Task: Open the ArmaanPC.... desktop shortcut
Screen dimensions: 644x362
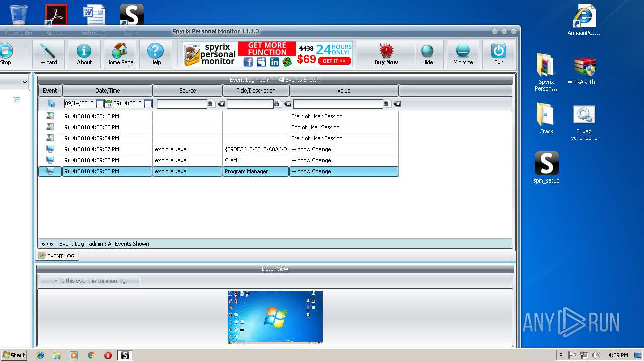Action: click(584, 20)
